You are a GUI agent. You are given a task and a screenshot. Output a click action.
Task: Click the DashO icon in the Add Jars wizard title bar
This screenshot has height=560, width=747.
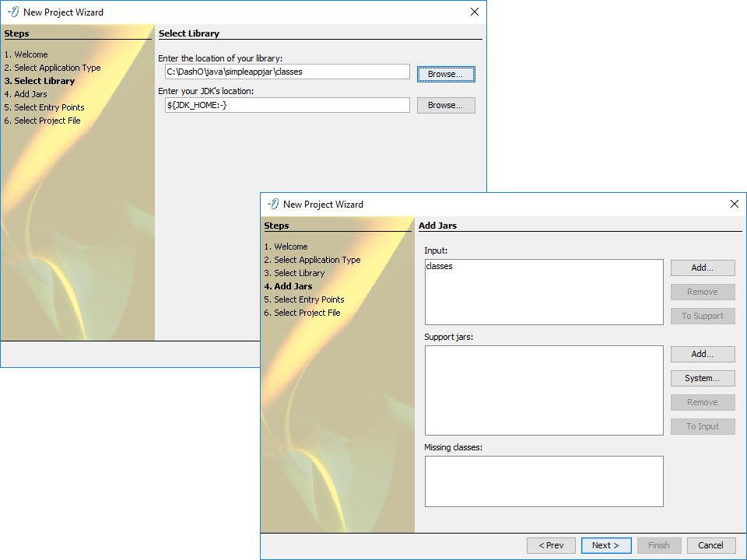[272, 204]
